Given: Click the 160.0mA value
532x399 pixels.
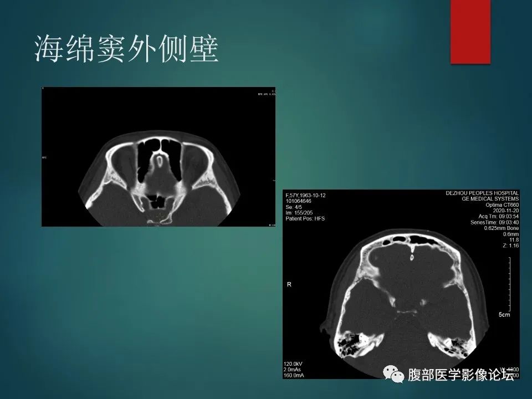Looking at the screenshot, I should click(294, 376).
